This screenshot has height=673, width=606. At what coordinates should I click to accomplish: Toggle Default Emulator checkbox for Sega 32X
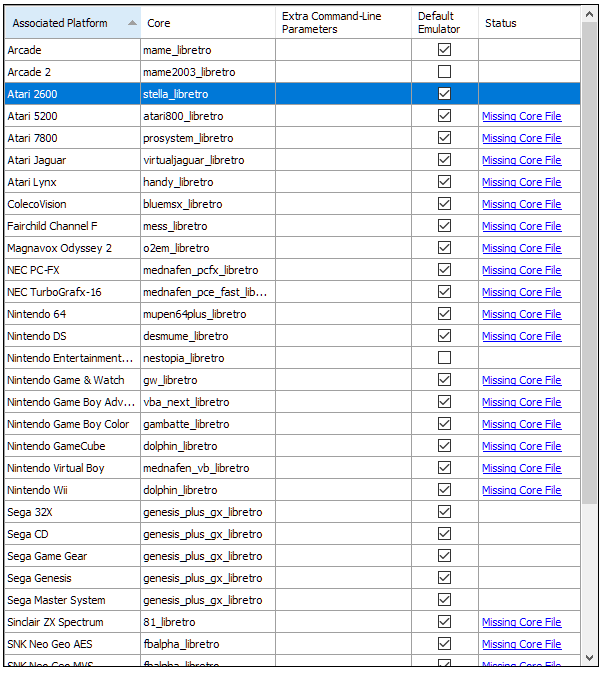pyautogui.click(x=444, y=512)
